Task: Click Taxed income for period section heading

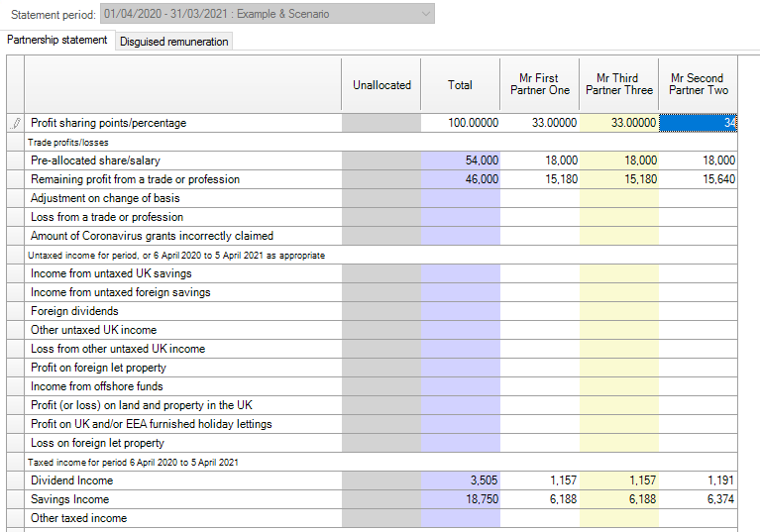Action: [x=133, y=463]
